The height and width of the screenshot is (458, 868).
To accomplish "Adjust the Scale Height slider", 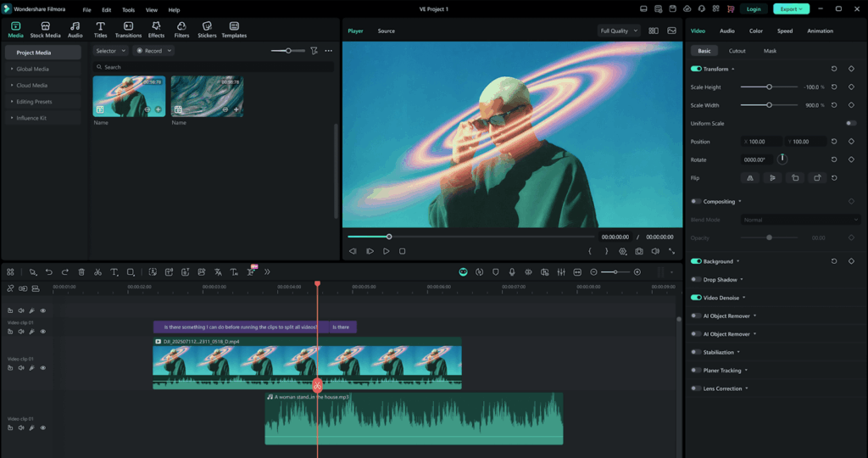I will [x=769, y=87].
